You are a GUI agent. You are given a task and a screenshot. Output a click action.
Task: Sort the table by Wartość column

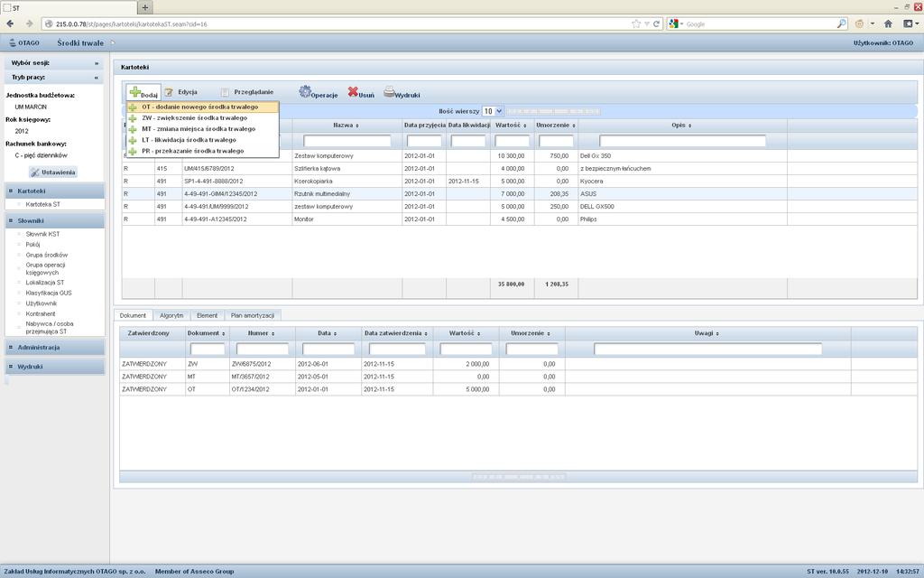[x=511, y=126]
